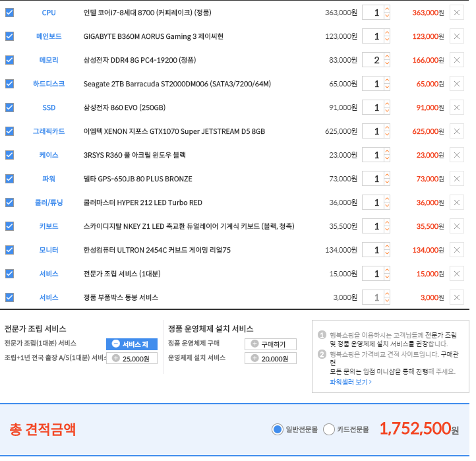Uncheck the 메인보드 row checkbox
The image size is (476, 461).
[9, 36]
